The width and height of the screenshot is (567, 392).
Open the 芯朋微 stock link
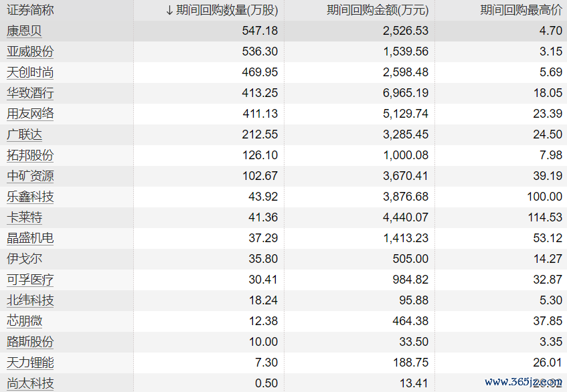click(x=24, y=321)
